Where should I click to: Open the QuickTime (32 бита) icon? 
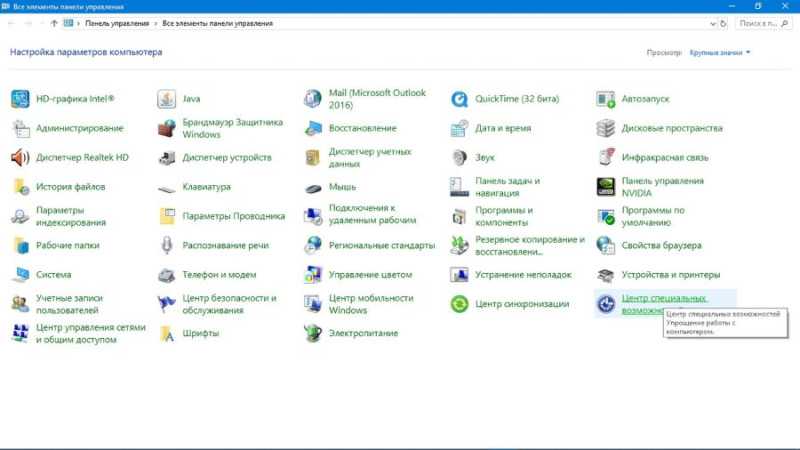[x=459, y=99]
